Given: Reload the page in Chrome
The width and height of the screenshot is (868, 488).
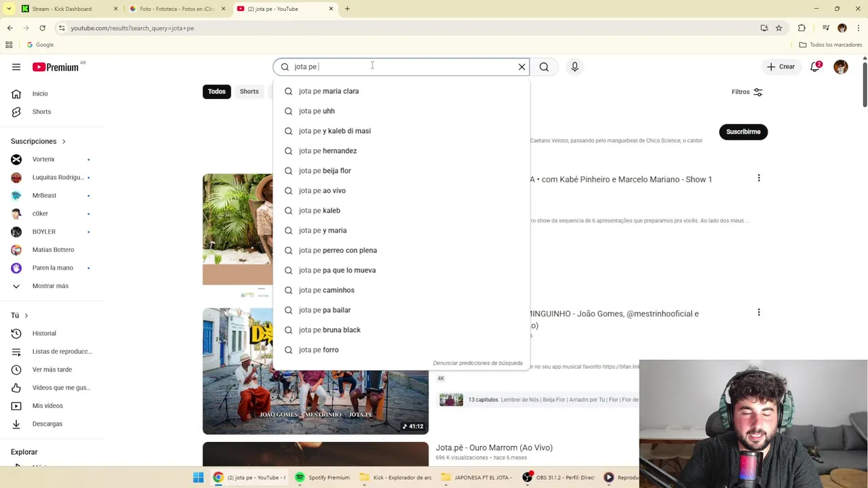Looking at the screenshot, I should coord(42,28).
